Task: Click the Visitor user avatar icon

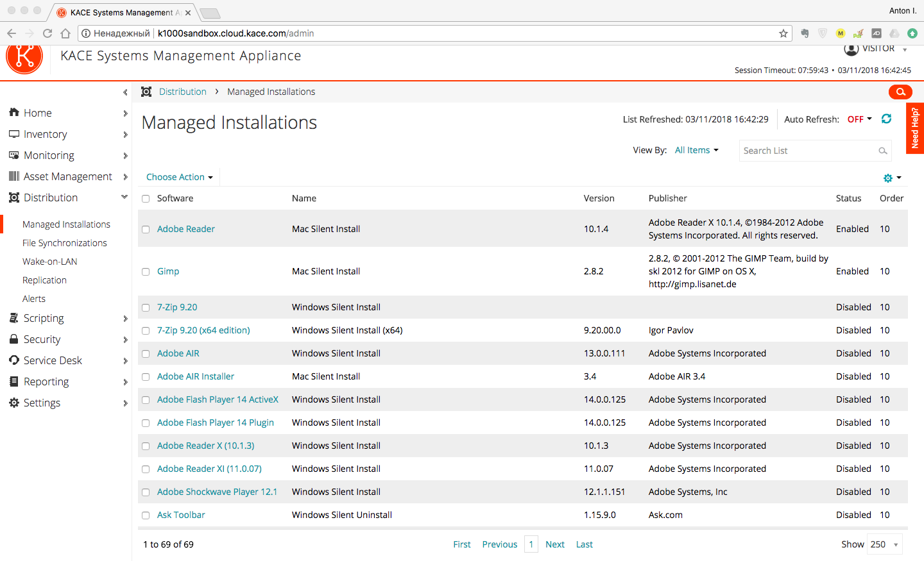Action: tap(851, 49)
